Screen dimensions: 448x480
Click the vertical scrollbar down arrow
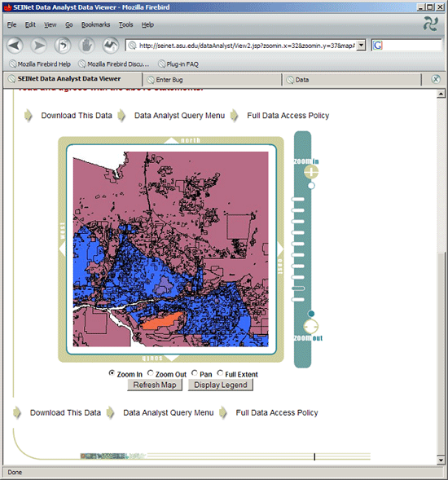441,460
